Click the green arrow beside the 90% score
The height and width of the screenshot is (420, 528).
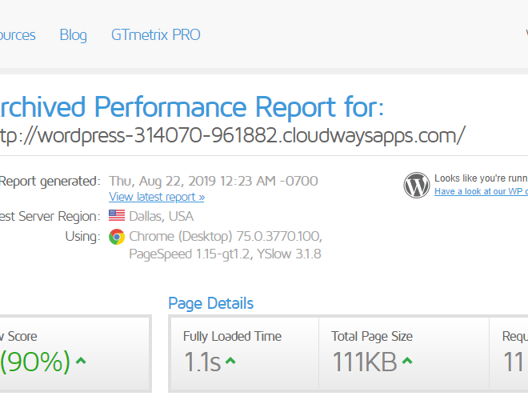pyautogui.click(x=81, y=361)
